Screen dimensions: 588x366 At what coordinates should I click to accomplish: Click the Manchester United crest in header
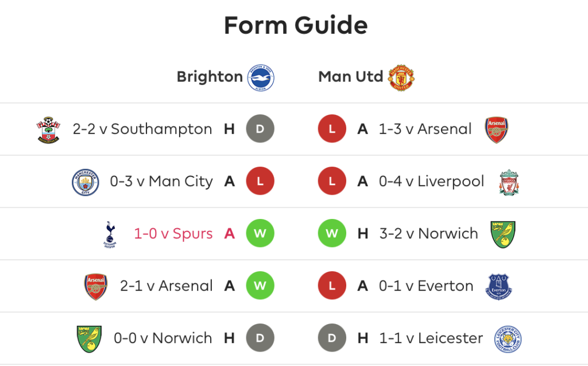tap(401, 78)
